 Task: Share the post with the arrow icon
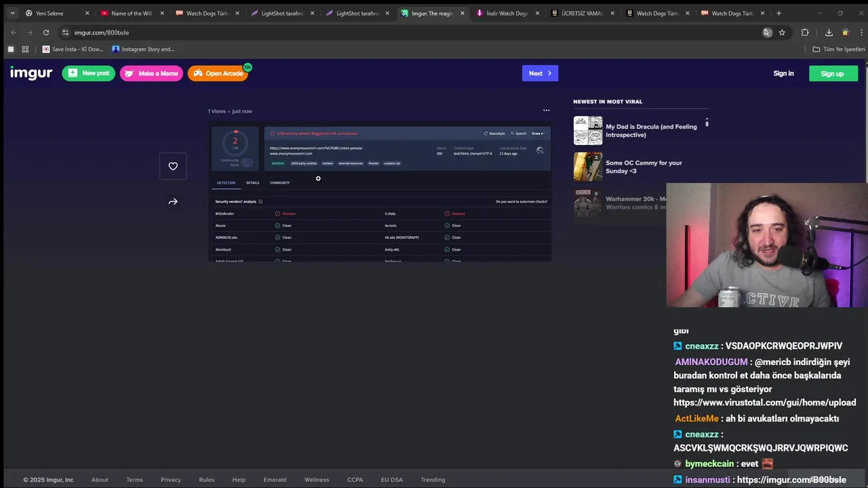click(x=173, y=201)
